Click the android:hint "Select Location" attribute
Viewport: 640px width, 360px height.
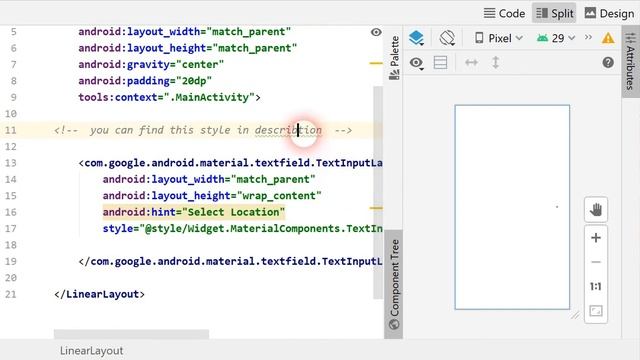coord(193,212)
